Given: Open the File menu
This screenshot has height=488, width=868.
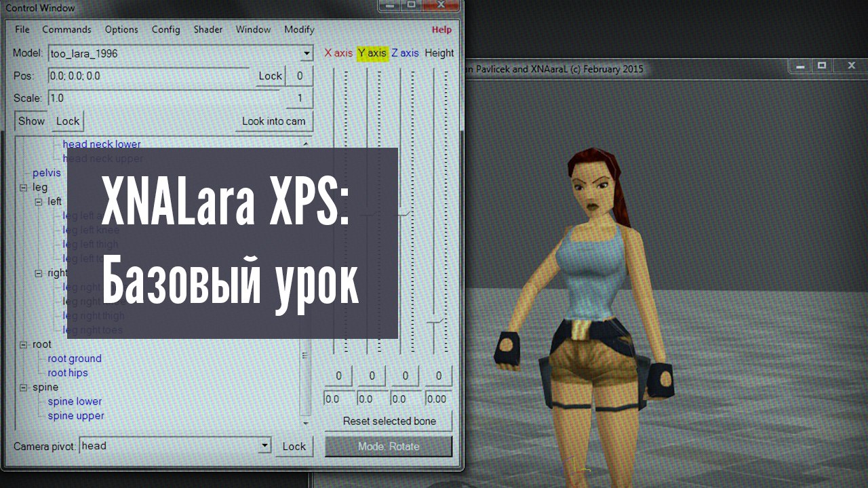Looking at the screenshot, I should click(22, 29).
